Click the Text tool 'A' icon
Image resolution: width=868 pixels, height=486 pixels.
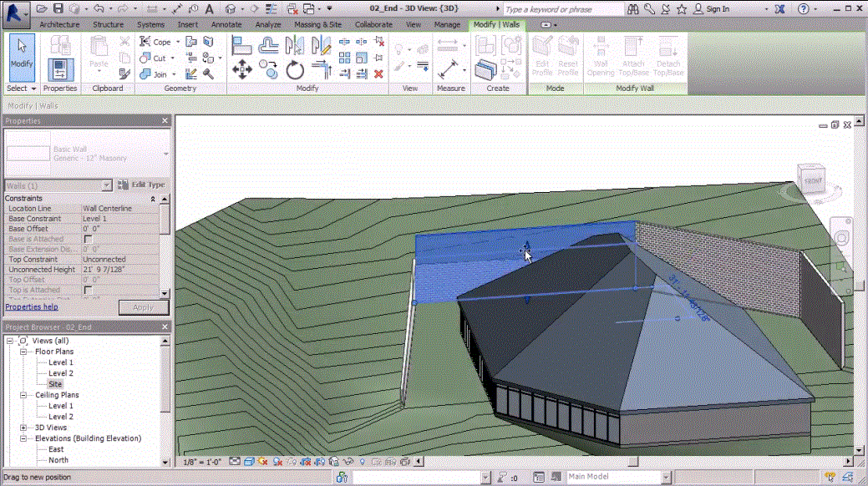click(x=209, y=9)
